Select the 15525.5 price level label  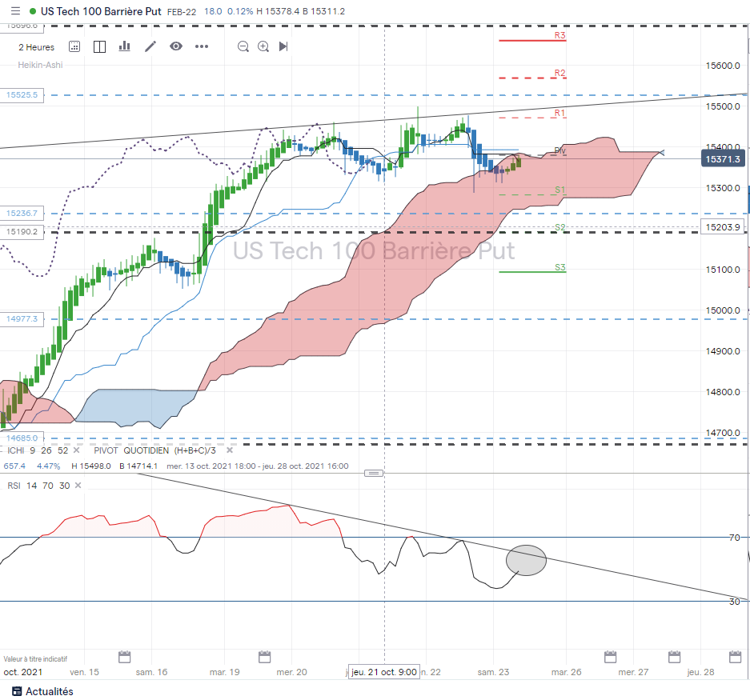[22, 95]
